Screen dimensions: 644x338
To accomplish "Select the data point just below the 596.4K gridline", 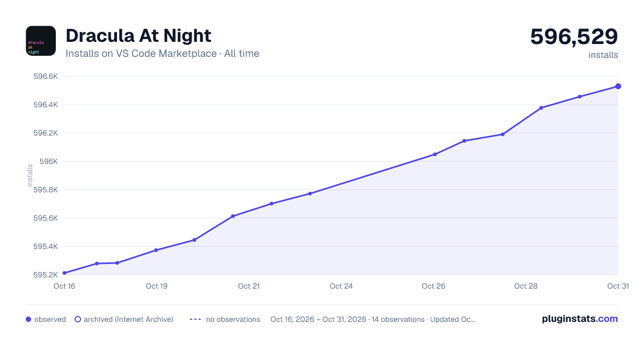I will (541, 108).
